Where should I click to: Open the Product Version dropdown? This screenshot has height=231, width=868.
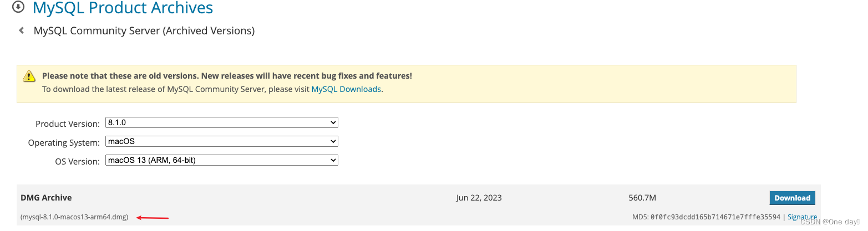pyautogui.click(x=222, y=122)
